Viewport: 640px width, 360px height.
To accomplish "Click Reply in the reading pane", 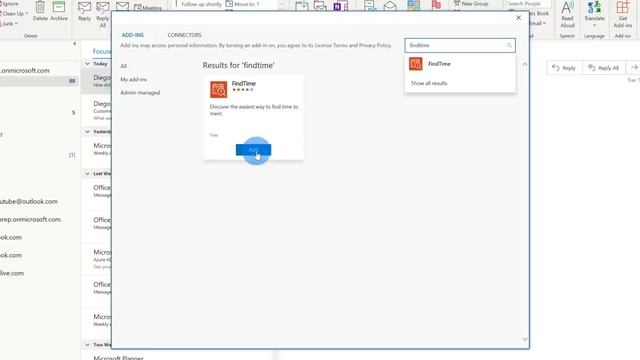I will coord(564,68).
